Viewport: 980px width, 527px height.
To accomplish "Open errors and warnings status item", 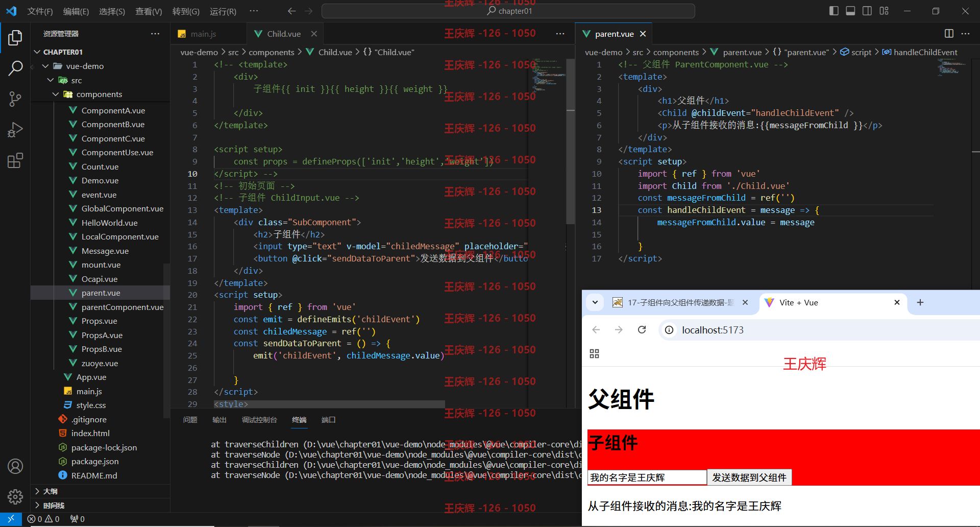I will 43,519.
